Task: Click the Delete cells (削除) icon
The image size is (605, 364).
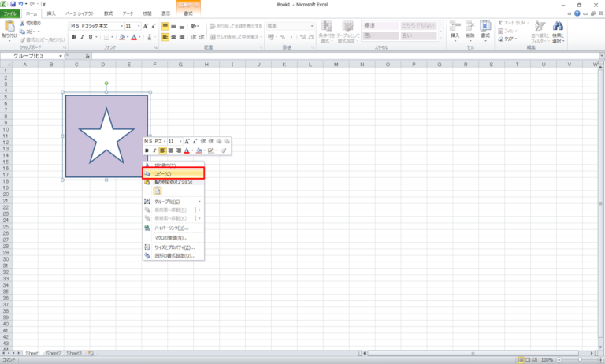Action: [470, 26]
